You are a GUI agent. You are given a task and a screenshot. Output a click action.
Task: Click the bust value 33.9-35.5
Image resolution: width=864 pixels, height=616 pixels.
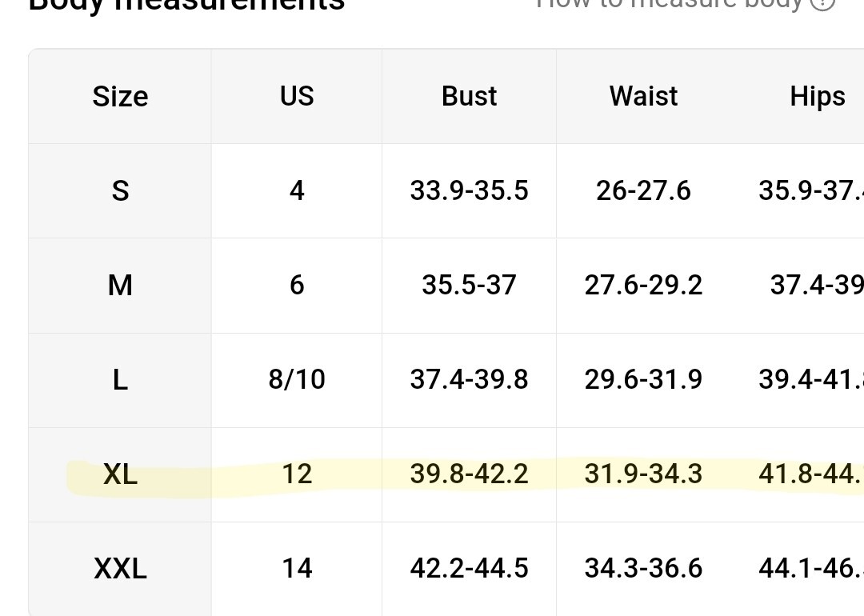[x=469, y=191]
